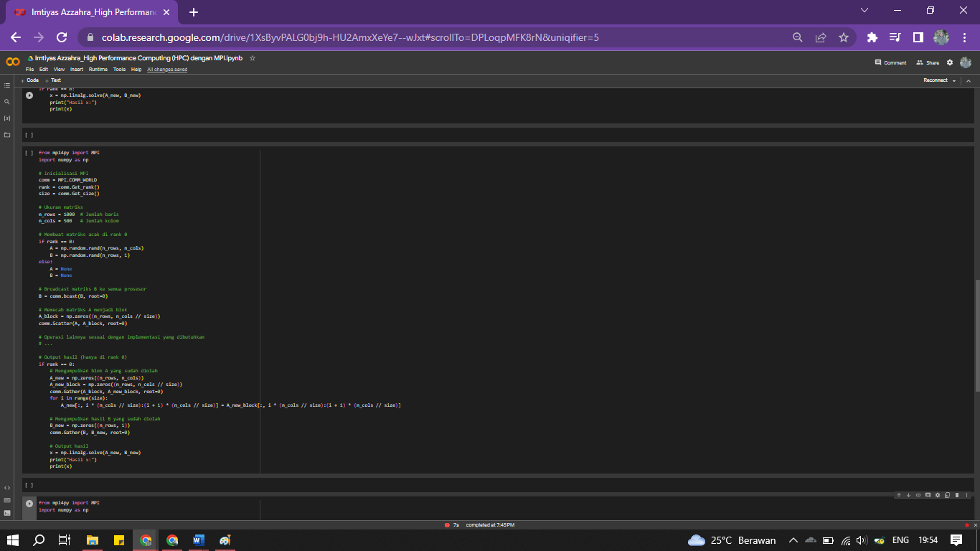
Task: Bookmark this page with Chrome's star
Action: [844, 37]
